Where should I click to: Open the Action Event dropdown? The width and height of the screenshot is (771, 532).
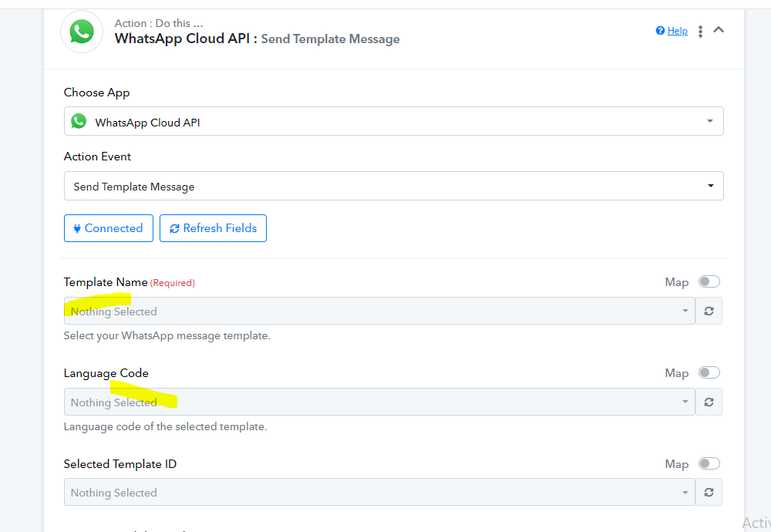393,186
